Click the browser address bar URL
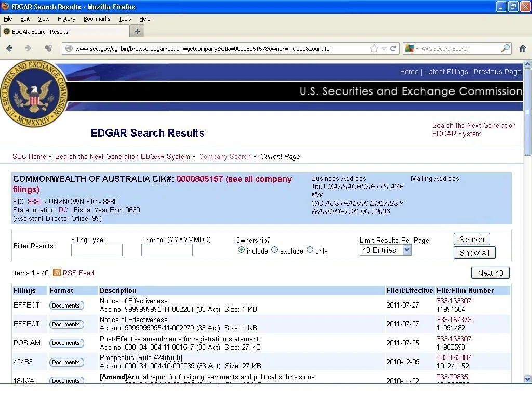The image size is (532, 399). [202, 48]
